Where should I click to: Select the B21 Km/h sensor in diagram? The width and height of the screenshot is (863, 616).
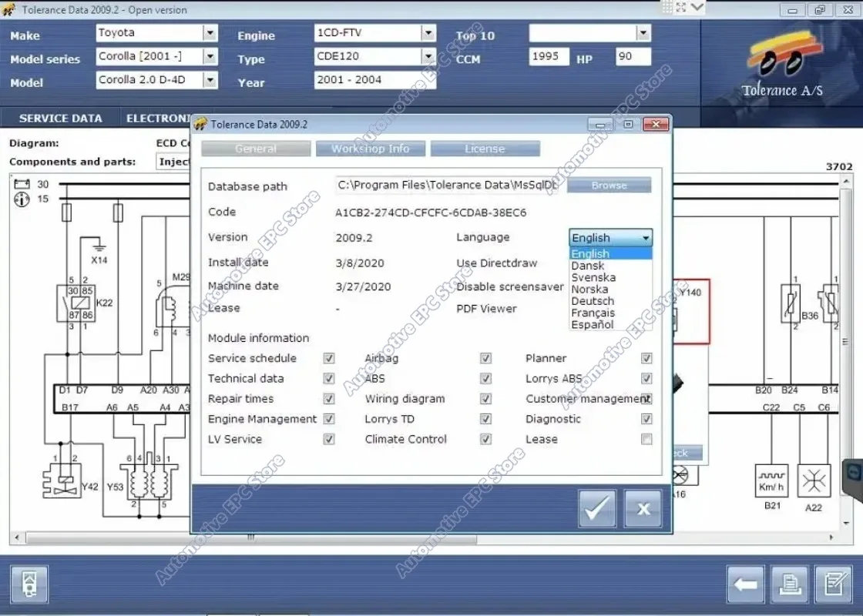(771, 480)
